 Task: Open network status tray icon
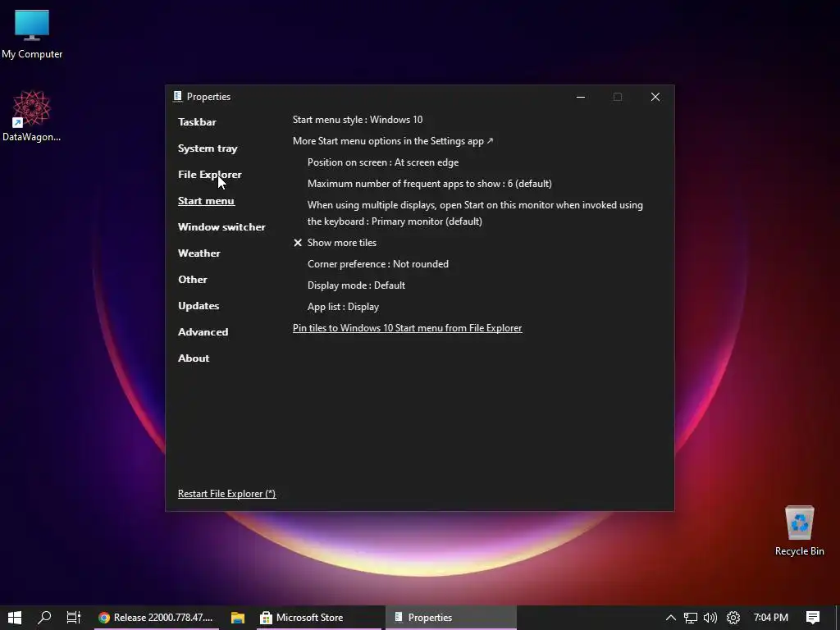pos(690,618)
